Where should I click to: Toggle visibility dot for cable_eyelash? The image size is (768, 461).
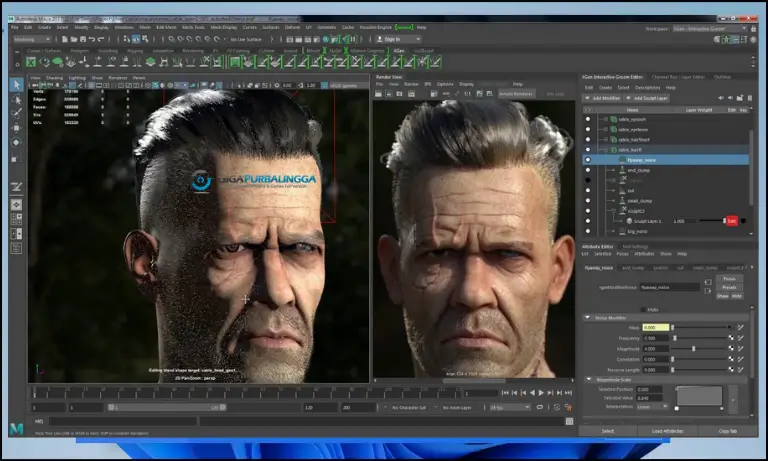click(x=588, y=119)
